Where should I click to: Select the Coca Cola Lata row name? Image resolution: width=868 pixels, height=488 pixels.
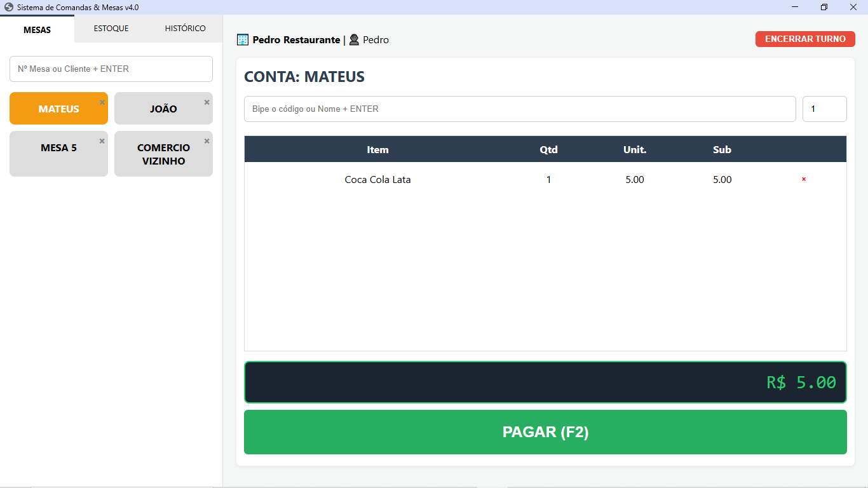coord(377,180)
